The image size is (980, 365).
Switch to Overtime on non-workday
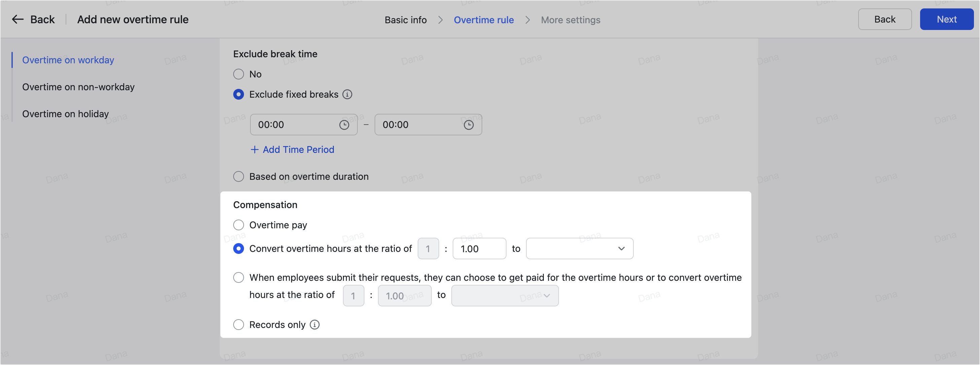(78, 87)
